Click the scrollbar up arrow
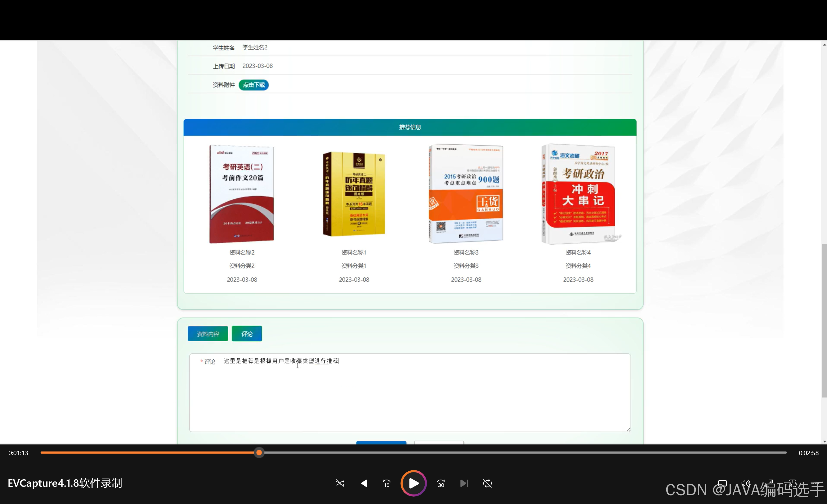 824,44
